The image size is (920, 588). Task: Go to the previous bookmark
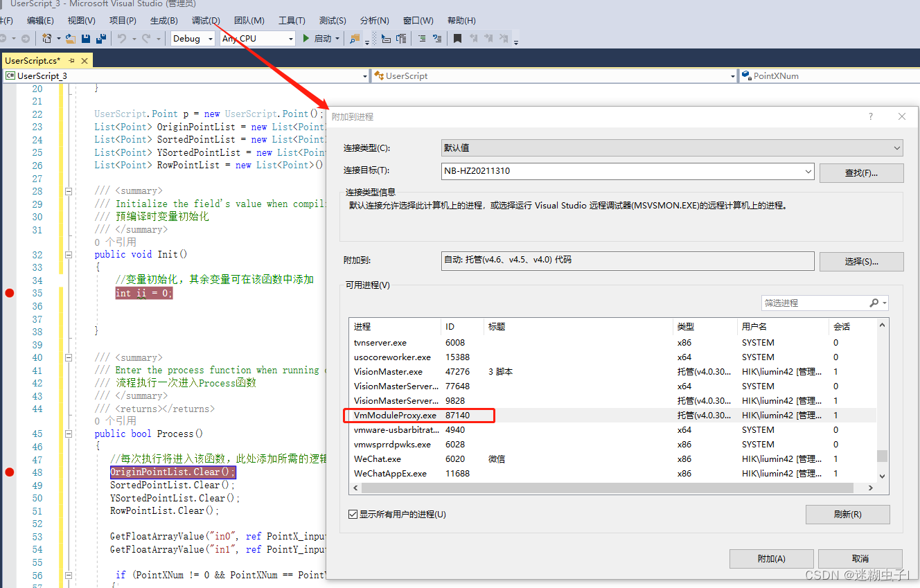click(474, 39)
